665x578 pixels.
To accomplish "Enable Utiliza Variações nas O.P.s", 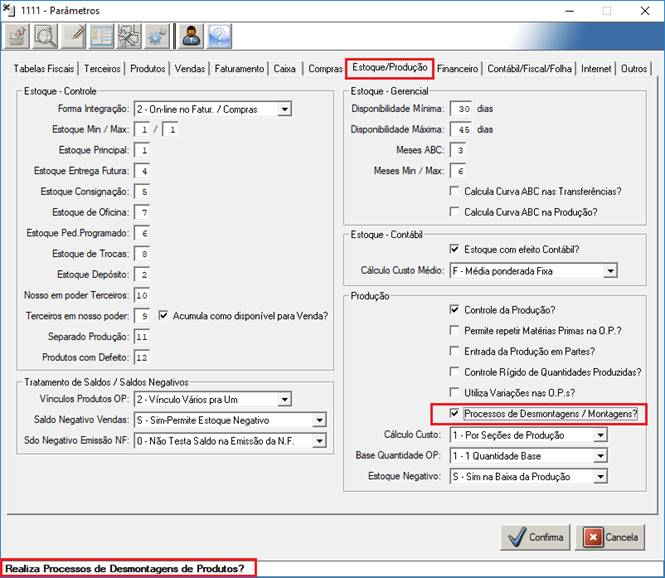I will coord(454,393).
